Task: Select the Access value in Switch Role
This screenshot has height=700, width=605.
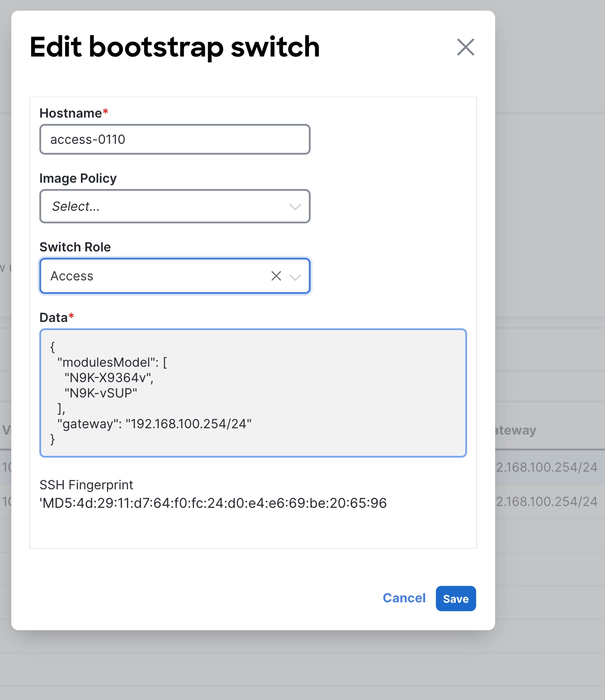Action: tap(72, 276)
